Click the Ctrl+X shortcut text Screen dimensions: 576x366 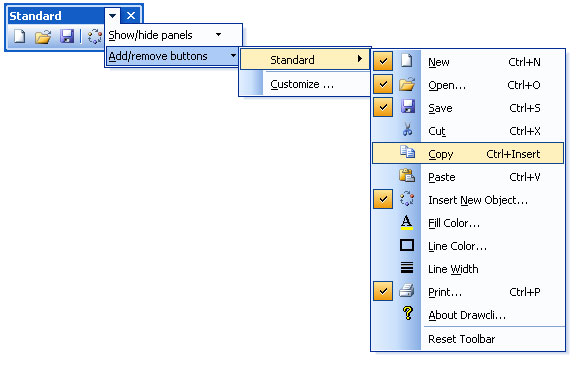click(525, 131)
